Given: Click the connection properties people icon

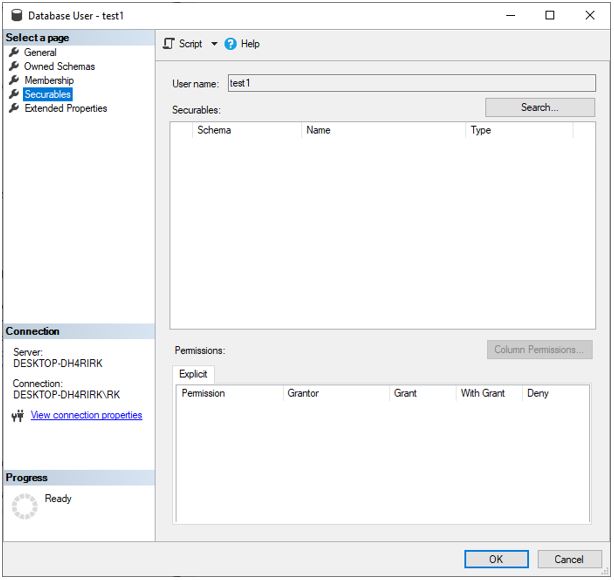Looking at the screenshot, I should click(18, 415).
